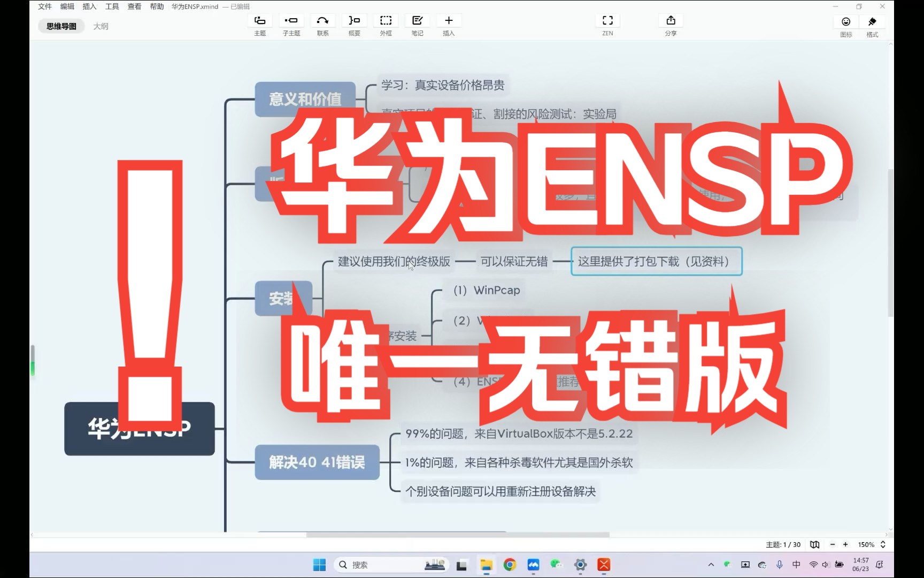Toggle the map overview icon in status bar

point(814,544)
